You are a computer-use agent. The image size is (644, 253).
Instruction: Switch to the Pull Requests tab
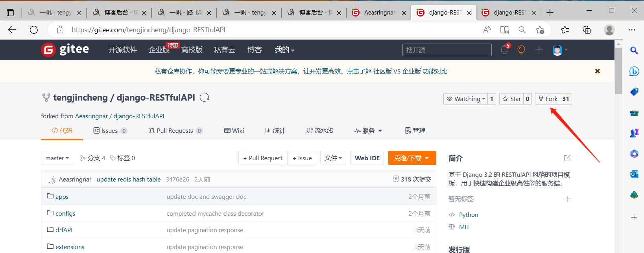[x=175, y=130]
